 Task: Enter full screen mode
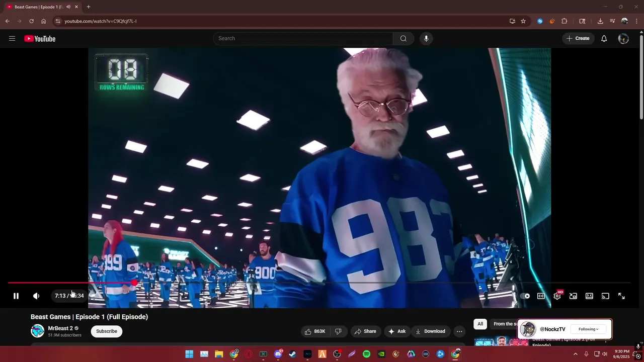[x=621, y=296]
